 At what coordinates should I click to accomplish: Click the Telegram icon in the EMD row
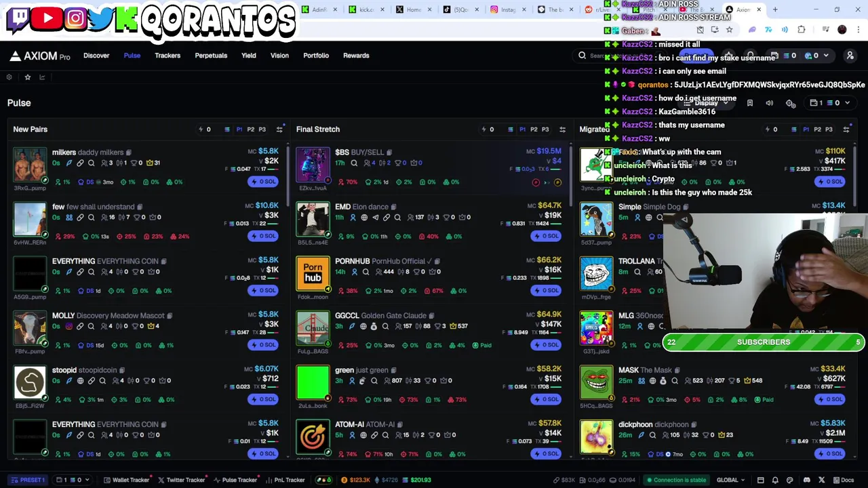tap(375, 218)
